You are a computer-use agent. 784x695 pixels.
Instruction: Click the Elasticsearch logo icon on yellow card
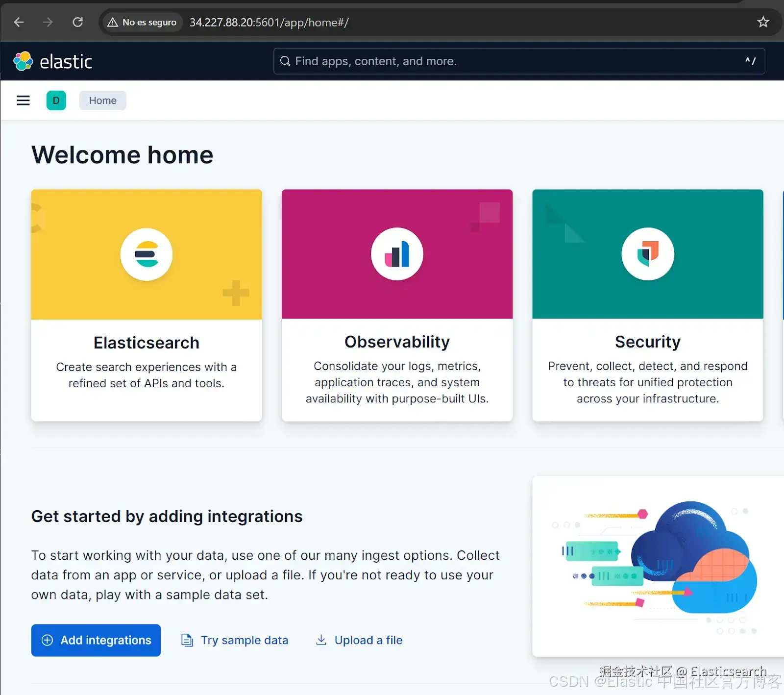[x=147, y=254]
